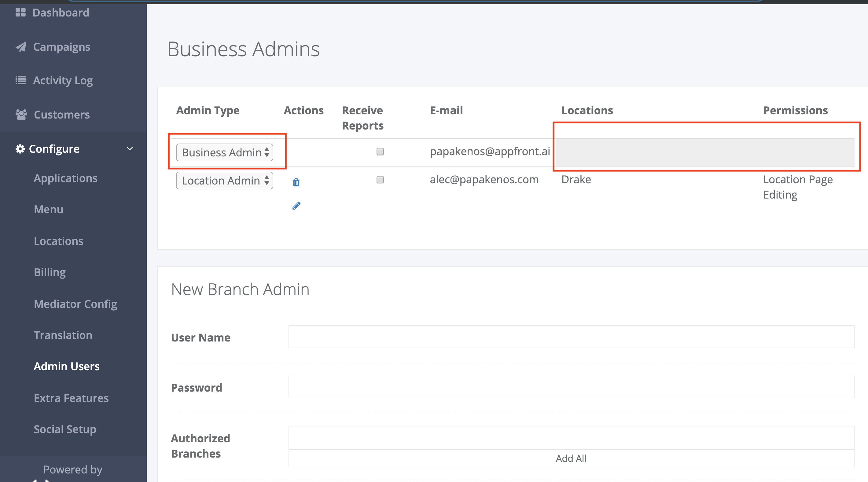868x482 pixels.
Task: Click the New Branch Admin heading
Action: click(240, 289)
